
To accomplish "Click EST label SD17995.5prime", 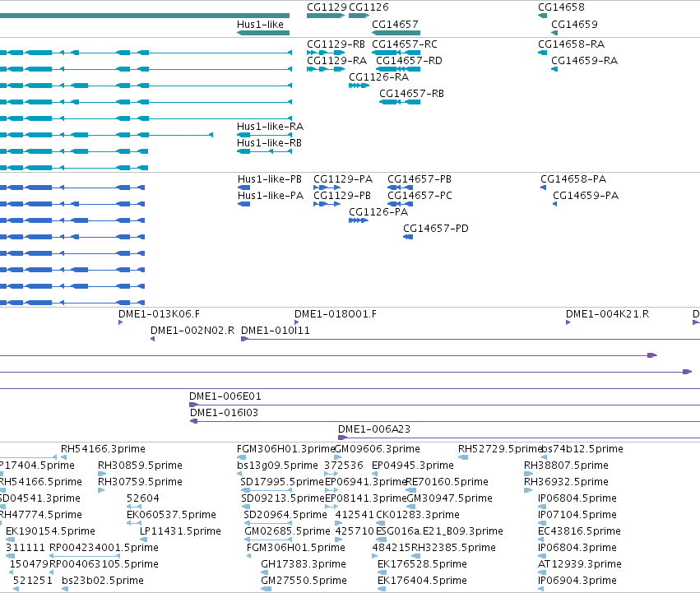I will click(x=281, y=482).
